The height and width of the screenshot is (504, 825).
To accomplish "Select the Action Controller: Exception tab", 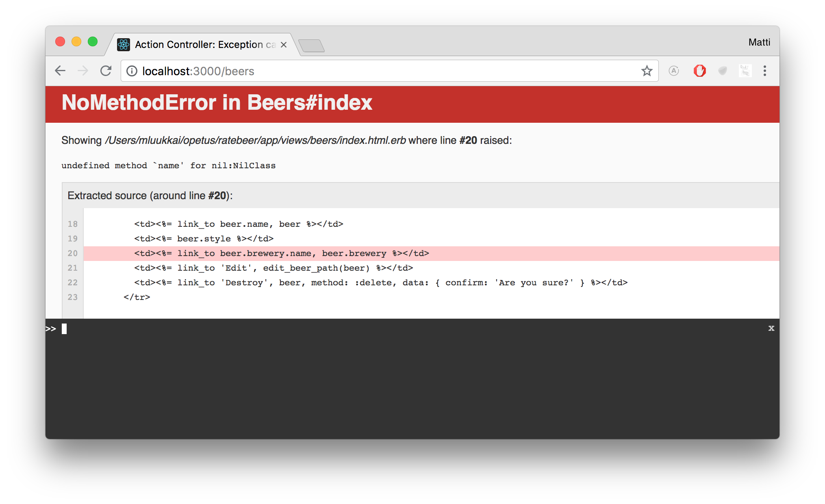I will pos(199,45).
